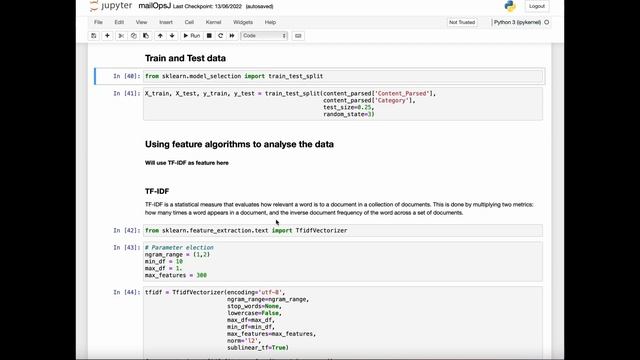This screenshot has height=360, width=640.
Task: Restart the kernel using the circular arrow icon
Action: coord(220,36)
